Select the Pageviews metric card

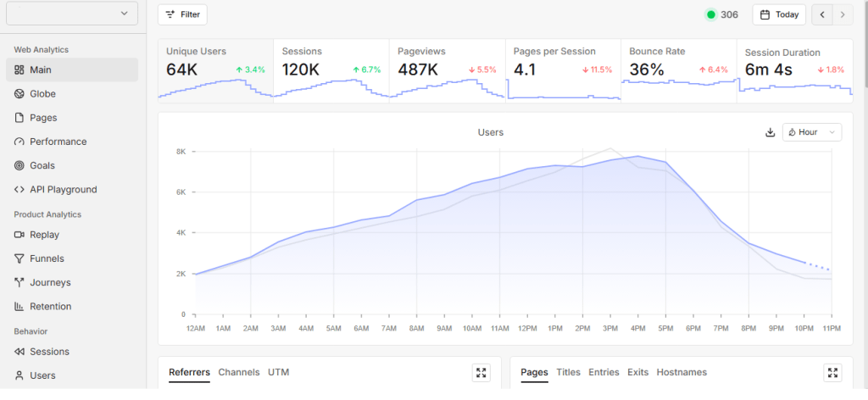[447, 70]
